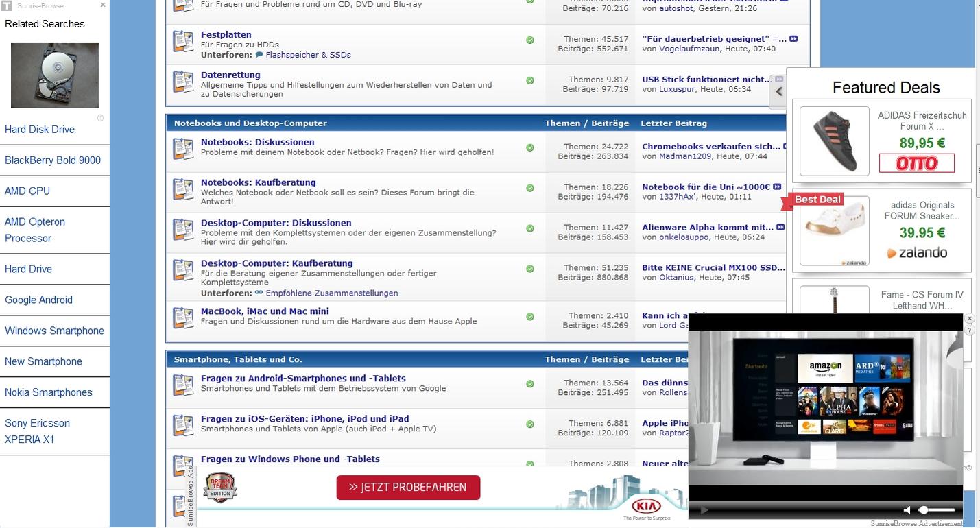Viewport: 980px width, 528px height.
Task: Collapse the Featured Deals panel with the arrow
Action: tap(778, 91)
